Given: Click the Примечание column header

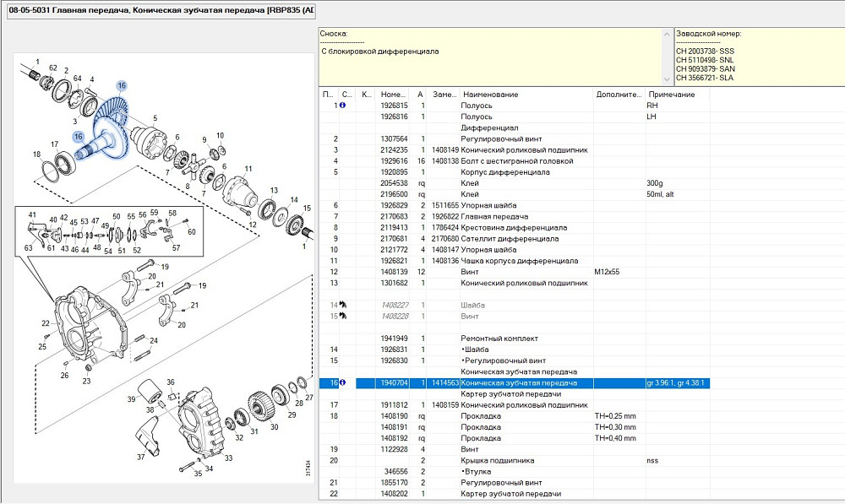Looking at the screenshot, I should coord(671,95).
